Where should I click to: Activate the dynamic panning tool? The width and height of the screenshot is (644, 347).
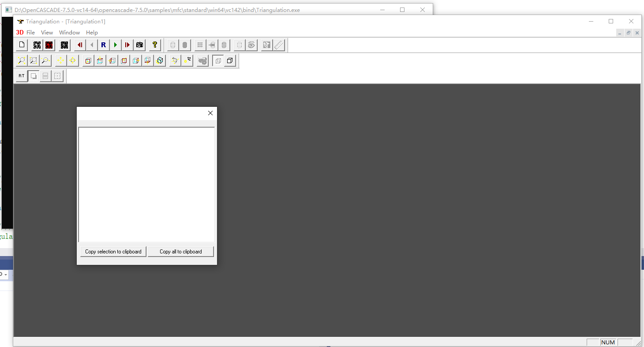tap(60, 60)
